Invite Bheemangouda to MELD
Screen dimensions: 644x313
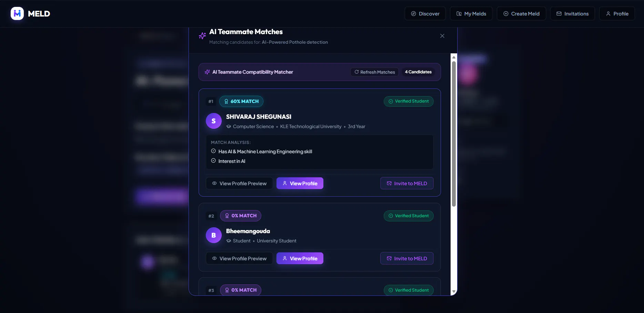click(x=407, y=258)
